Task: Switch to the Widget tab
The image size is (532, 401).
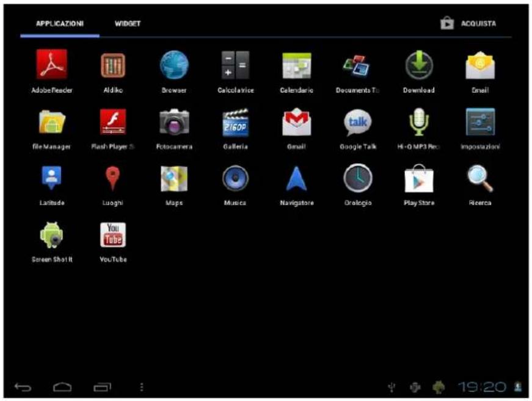Action: (x=128, y=23)
